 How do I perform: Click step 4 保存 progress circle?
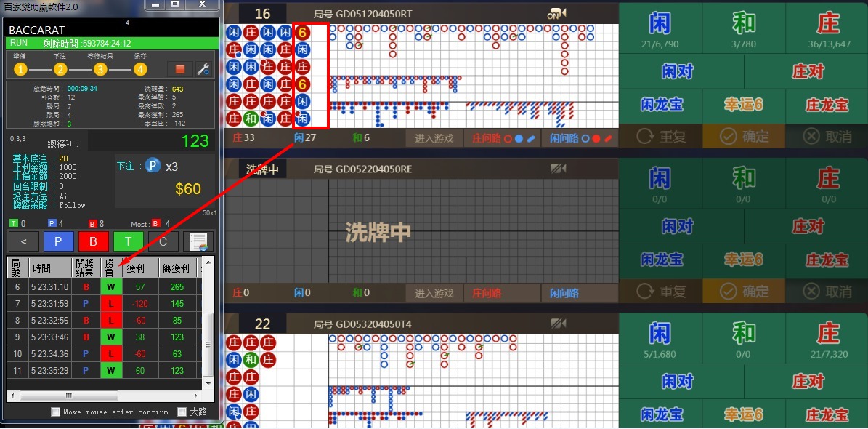click(x=139, y=69)
